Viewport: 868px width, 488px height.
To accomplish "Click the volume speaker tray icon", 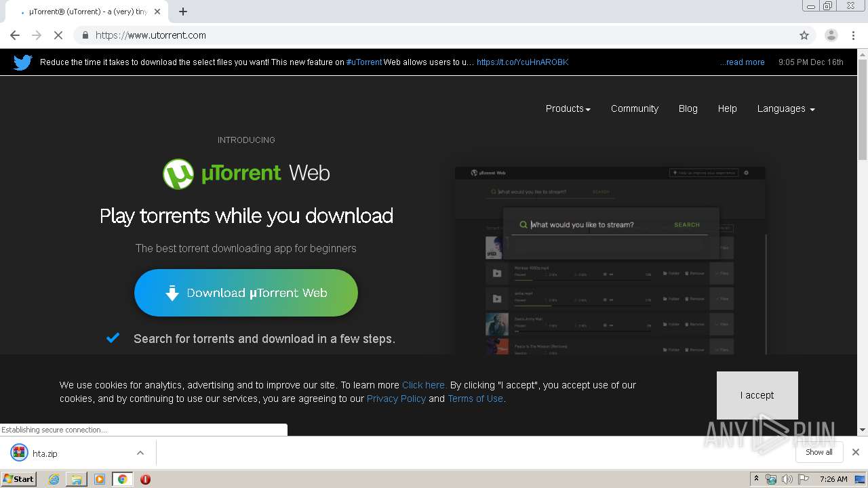I will coord(787,479).
